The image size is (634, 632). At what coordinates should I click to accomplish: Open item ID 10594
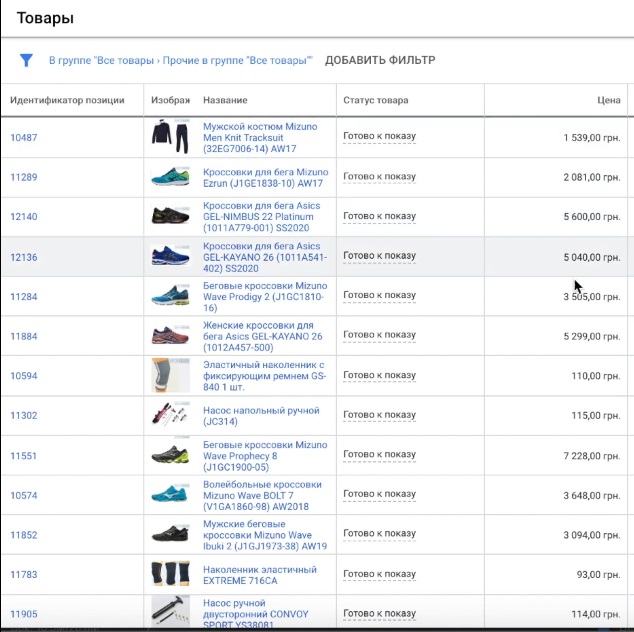23,376
